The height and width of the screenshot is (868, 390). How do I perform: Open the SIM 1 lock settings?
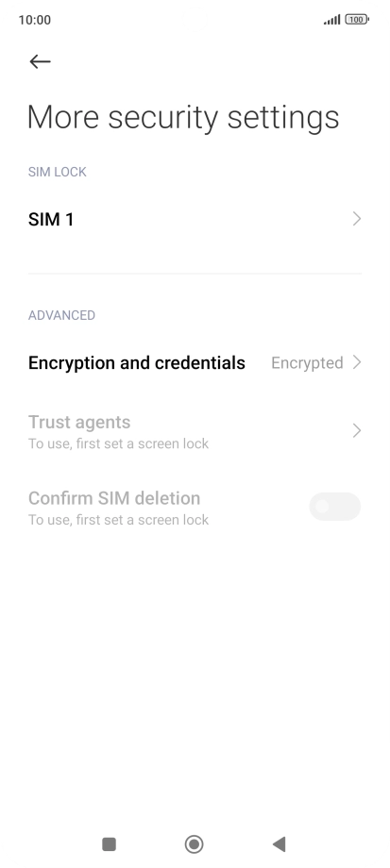195,219
